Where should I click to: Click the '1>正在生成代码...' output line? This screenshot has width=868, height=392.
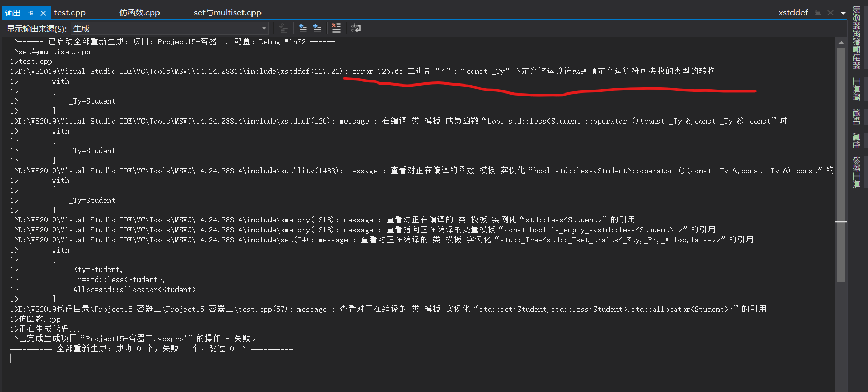45,329
